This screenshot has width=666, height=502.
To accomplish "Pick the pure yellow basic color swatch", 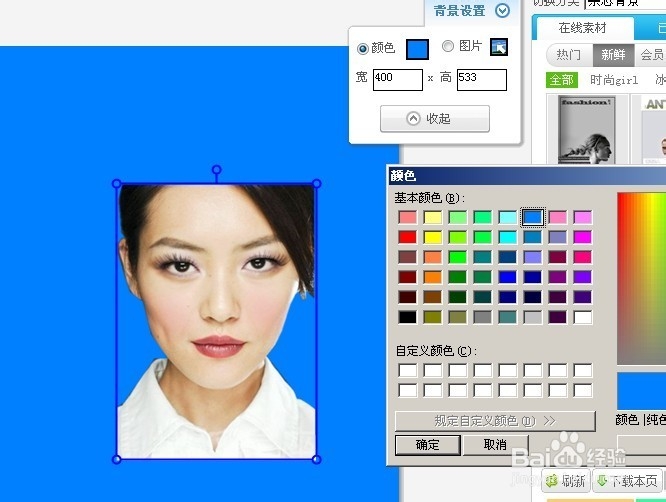I will click(x=433, y=237).
